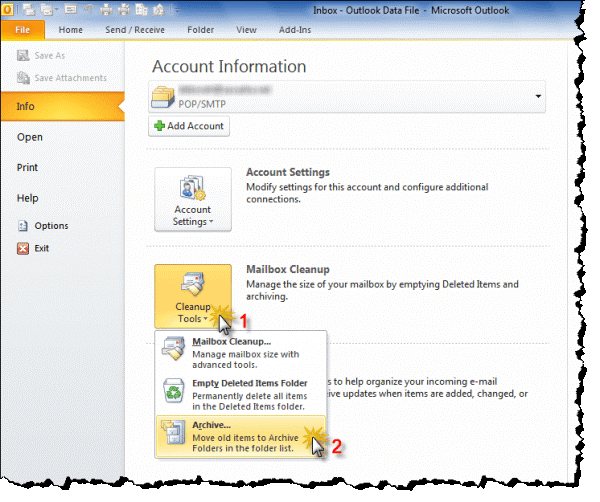The image size is (600, 502).
Task: Click the Save Attachments paperclip icon
Action: (x=23, y=78)
